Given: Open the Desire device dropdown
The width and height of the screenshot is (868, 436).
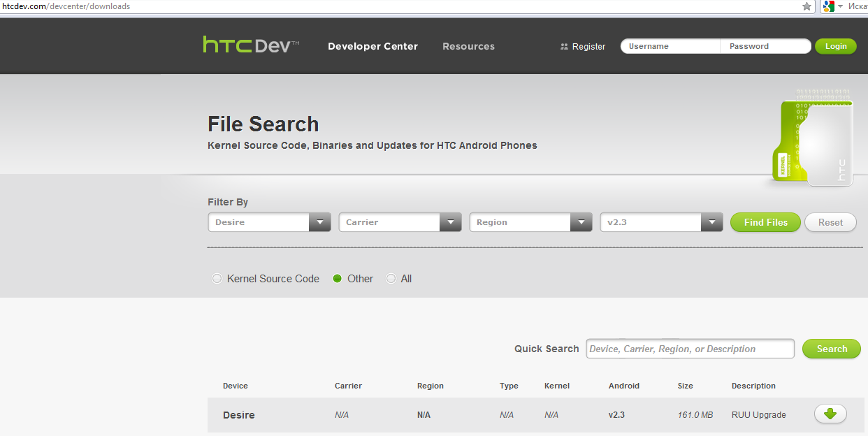Looking at the screenshot, I should click(x=269, y=222).
